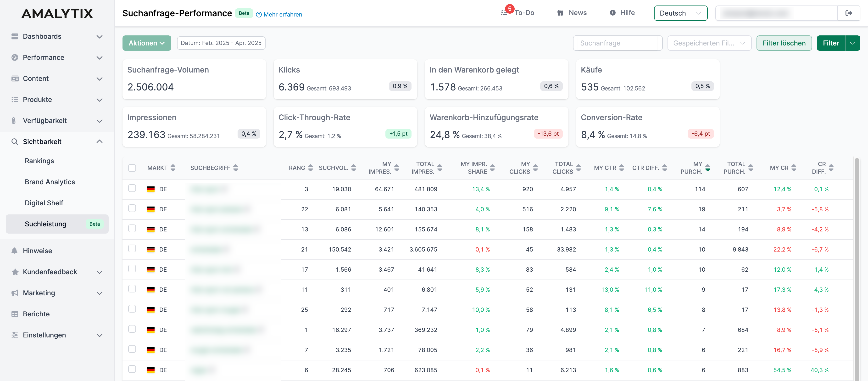Click the Kundenfeedback star icon

(15, 272)
